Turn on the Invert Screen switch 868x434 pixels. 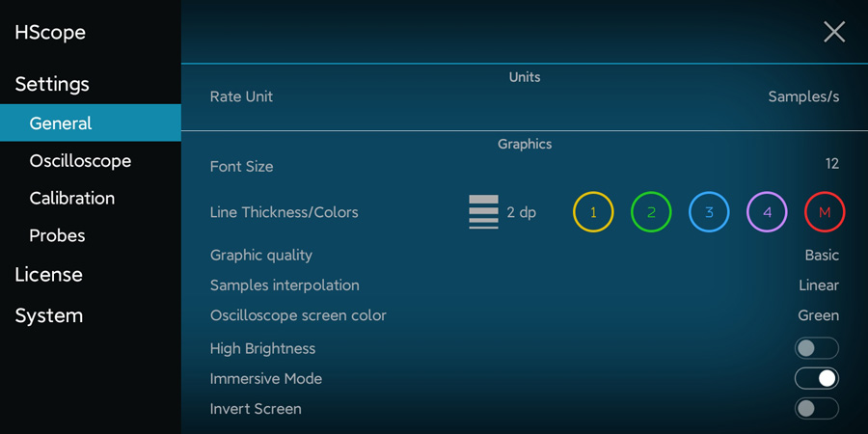[817, 409]
